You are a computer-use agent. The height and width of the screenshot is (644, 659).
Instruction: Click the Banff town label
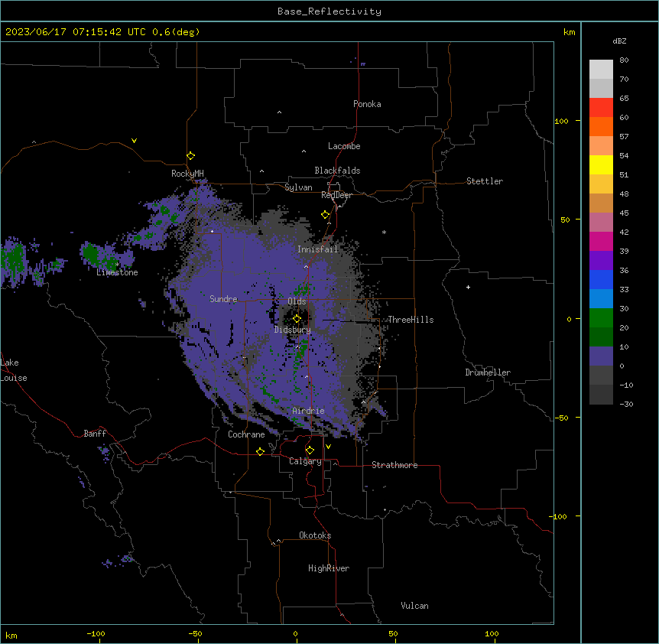click(95, 434)
